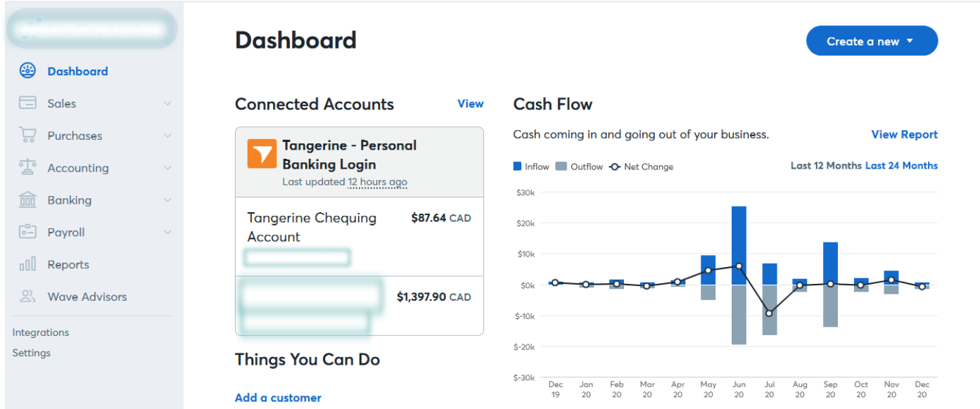Click the blue Inflow legend color swatch
980x409 pixels.
pos(516,167)
